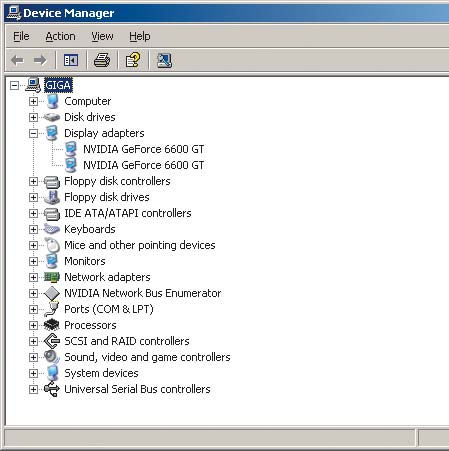Expand Mice and other pointing devices
449x451 pixels.
[x=33, y=246]
